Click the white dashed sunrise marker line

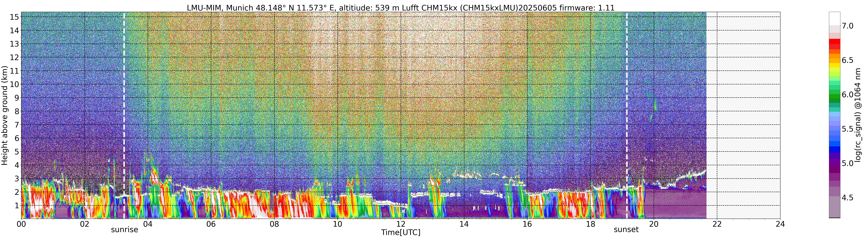tap(124, 115)
